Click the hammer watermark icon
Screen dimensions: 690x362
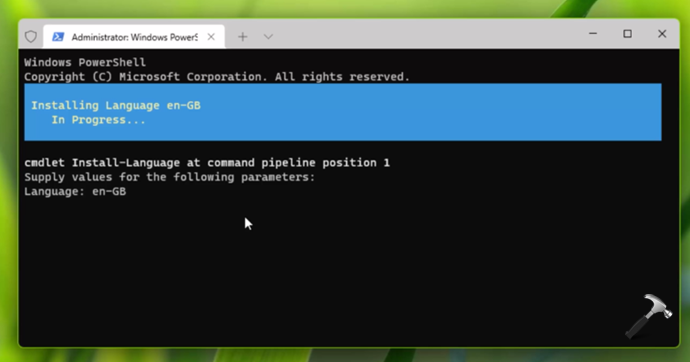[649, 316]
